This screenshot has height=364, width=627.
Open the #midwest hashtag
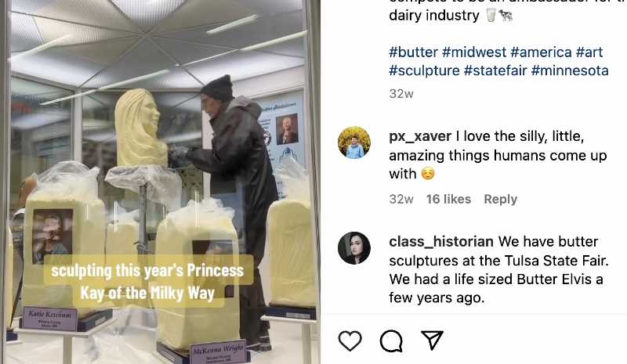point(474,52)
